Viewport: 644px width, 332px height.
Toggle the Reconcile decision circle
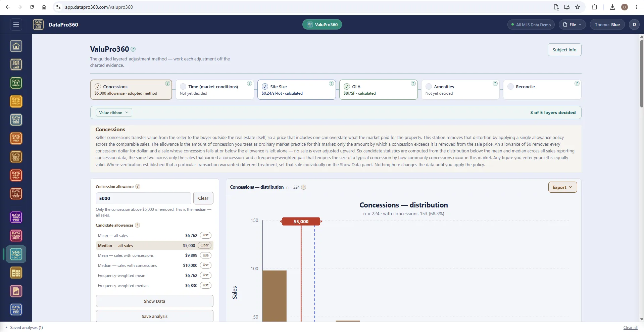(510, 87)
